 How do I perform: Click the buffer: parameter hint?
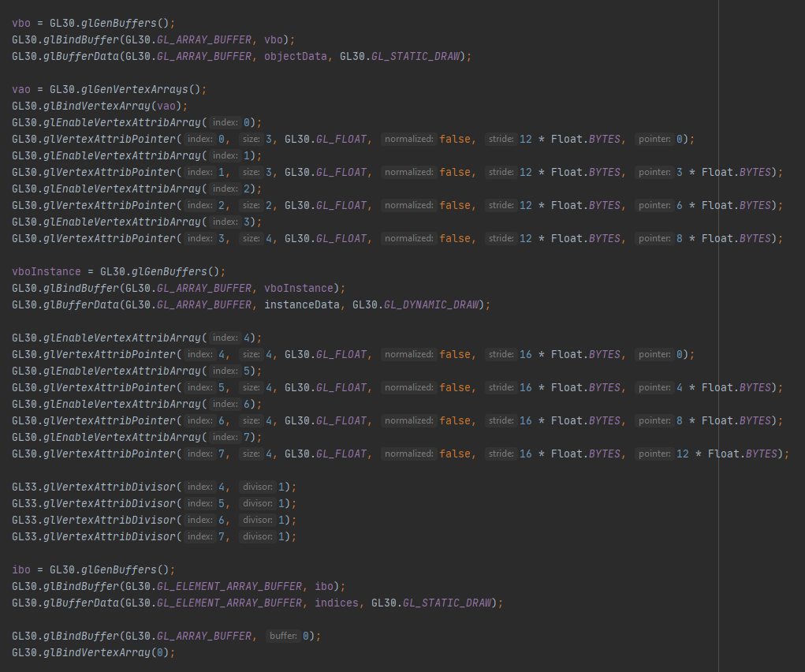[x=283, y=636]
